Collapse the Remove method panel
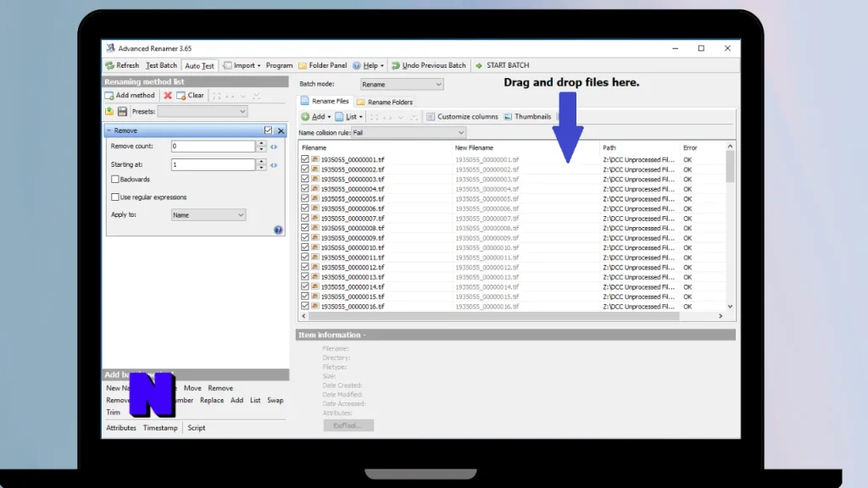This screenshot has width=868, height=488. tap(109, 130)
